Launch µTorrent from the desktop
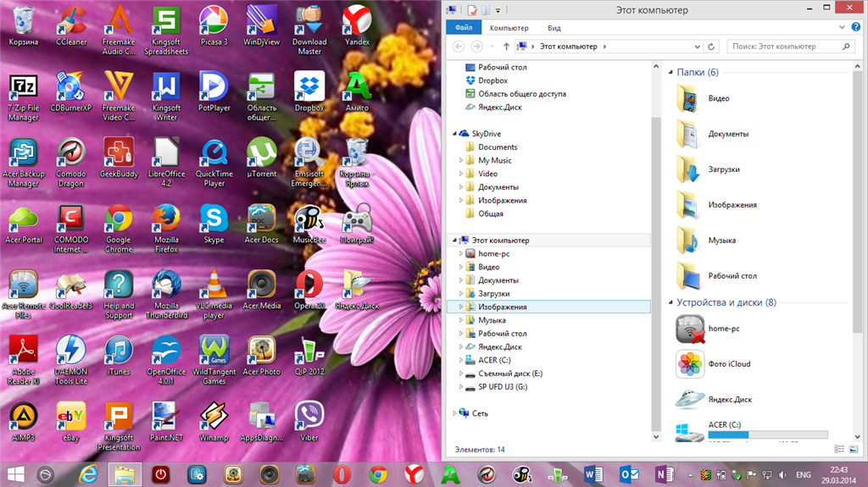 [x=261, y=158]
